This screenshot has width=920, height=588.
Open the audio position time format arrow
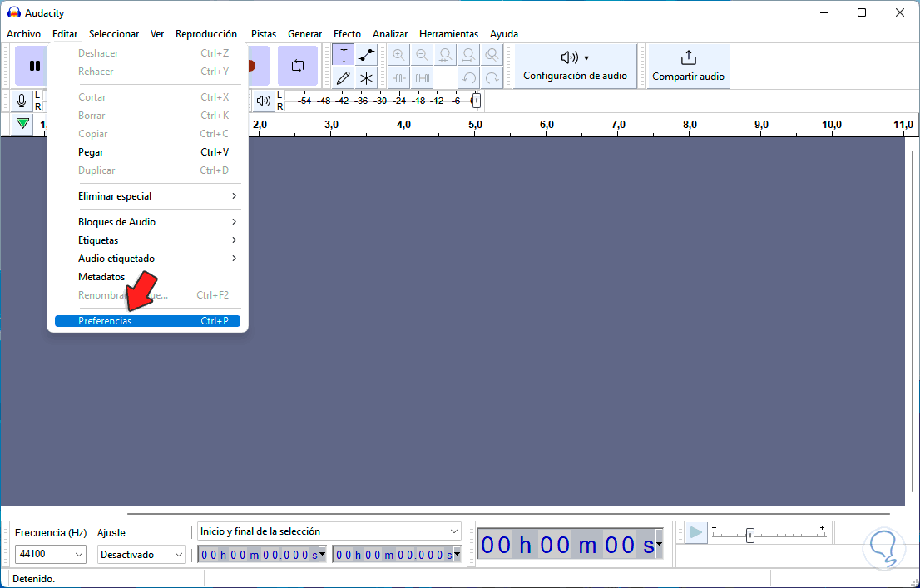(x=660, y=545)
